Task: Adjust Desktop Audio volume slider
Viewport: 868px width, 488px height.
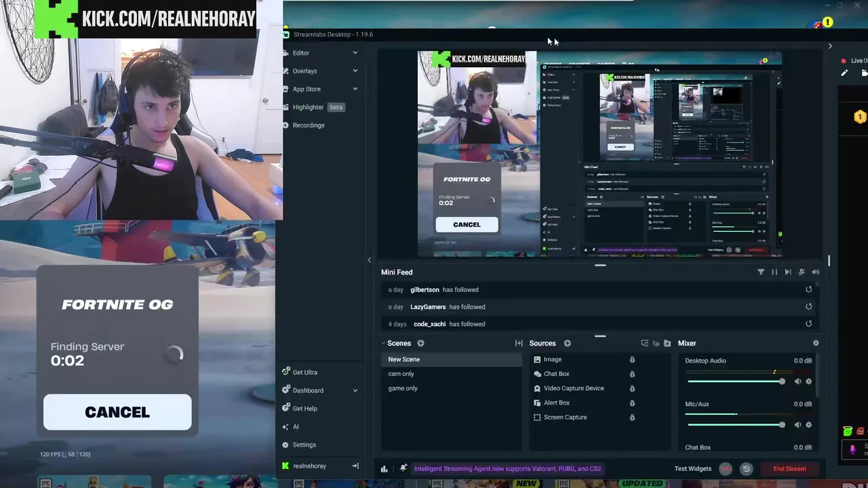Action: (x=736, y=382)
